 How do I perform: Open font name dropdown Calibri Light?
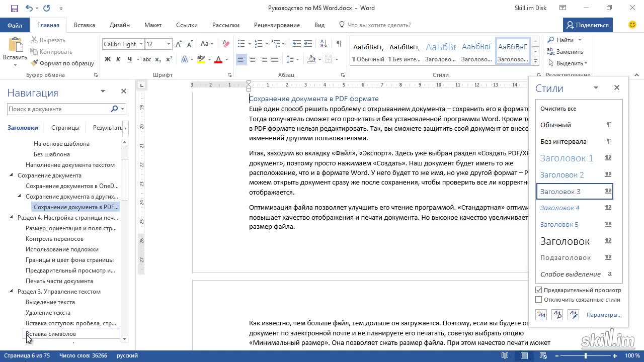coord(141,44)
